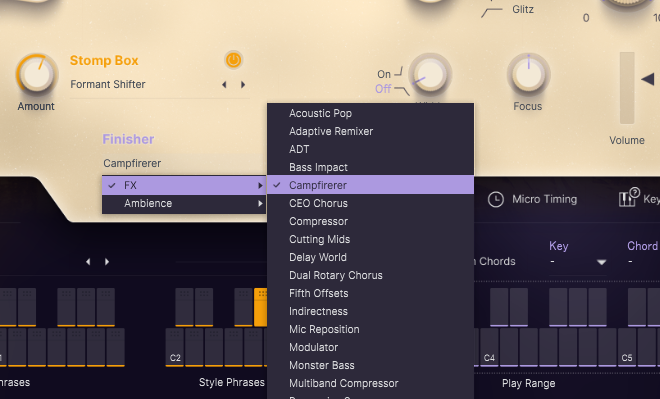Image resolution: width=660 pixels, height=399 pixels.
Task: Select Mic Reposition finisher
Action: [370, 330]
